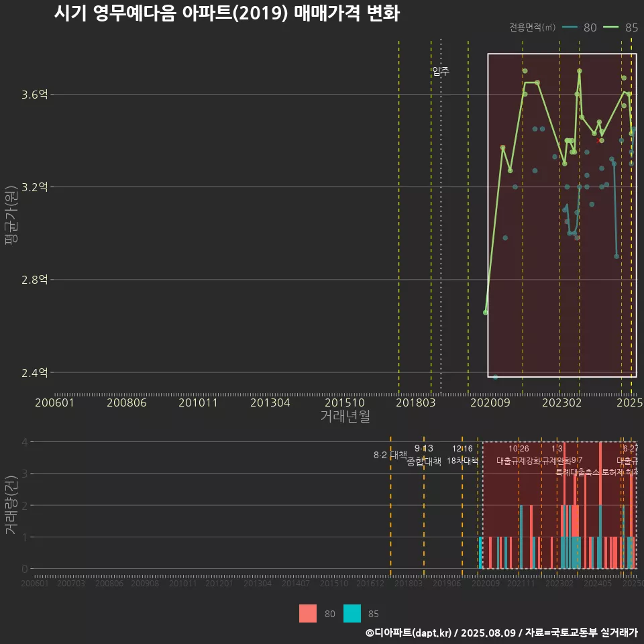Viewport: 644px width, 644px height.
Task: Select the teal 80 line in top legend
Action: point(570,28)
